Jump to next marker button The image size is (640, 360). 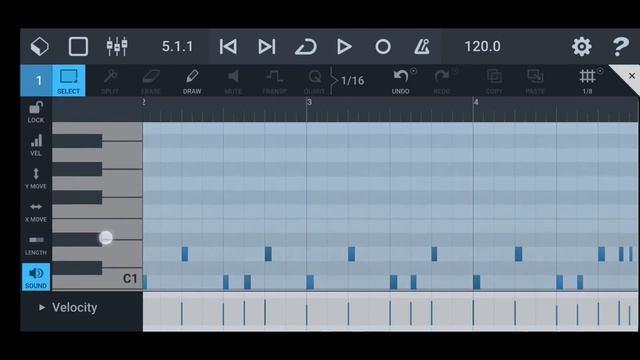pos(267,47)
